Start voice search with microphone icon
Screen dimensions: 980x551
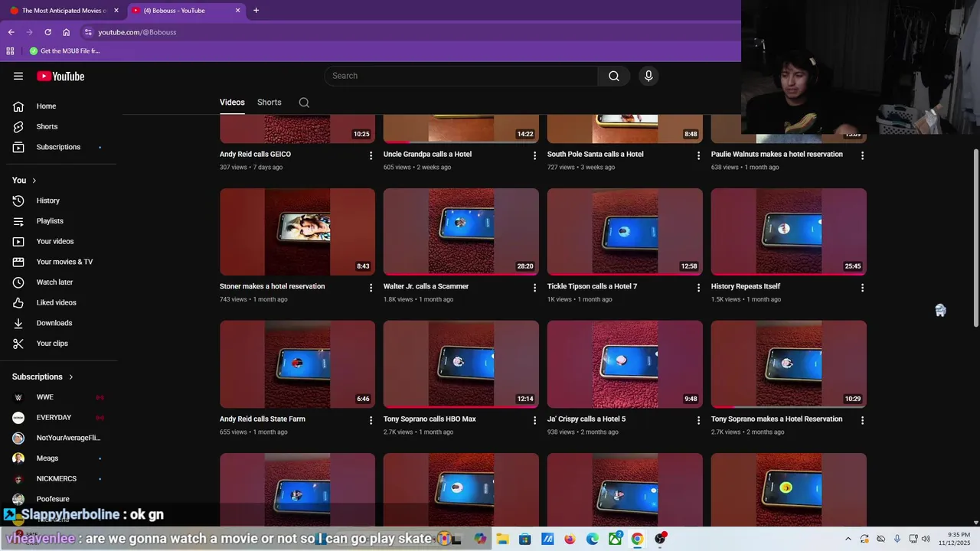[x=648, y=76]
